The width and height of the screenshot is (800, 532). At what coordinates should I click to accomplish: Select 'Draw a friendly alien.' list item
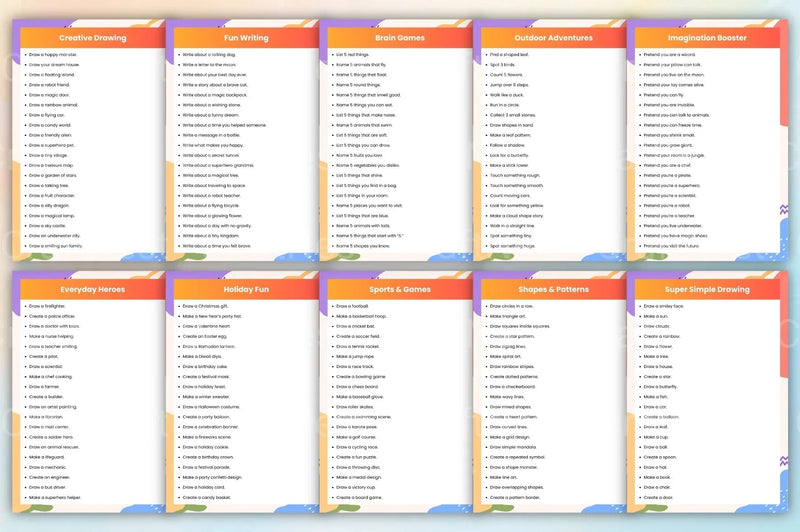(50, 135)
